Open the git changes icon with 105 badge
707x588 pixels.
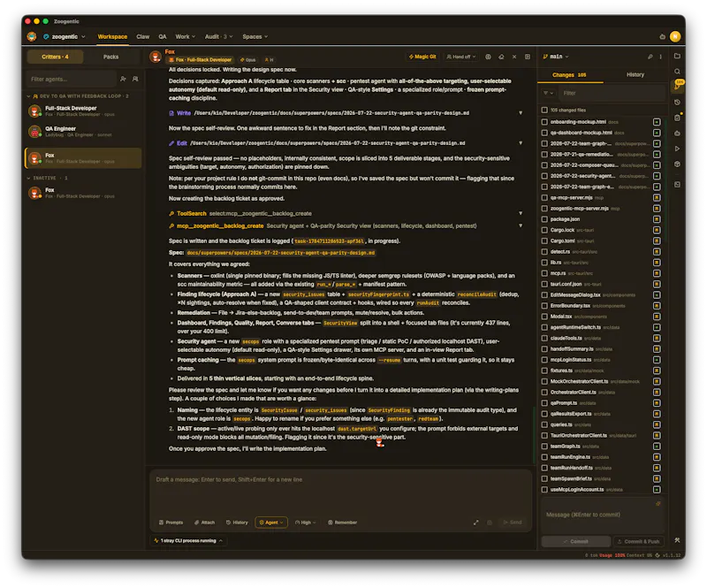coord(678,86)
